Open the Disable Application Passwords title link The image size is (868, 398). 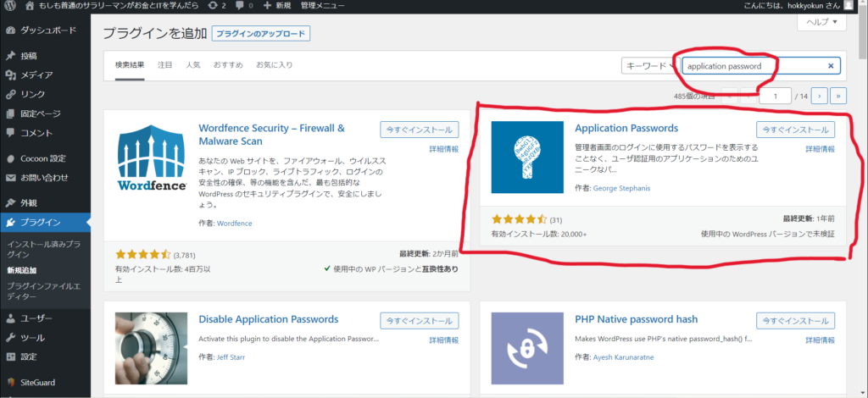[x=269, y=319]
